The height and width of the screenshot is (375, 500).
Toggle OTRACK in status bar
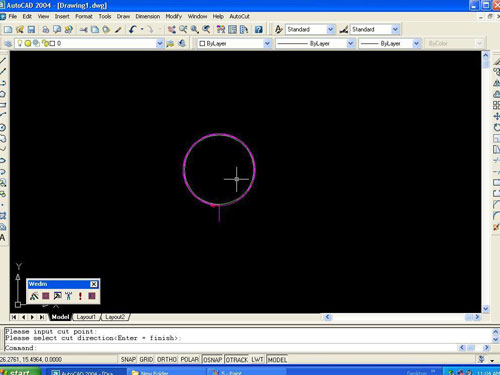click(237, 359)
